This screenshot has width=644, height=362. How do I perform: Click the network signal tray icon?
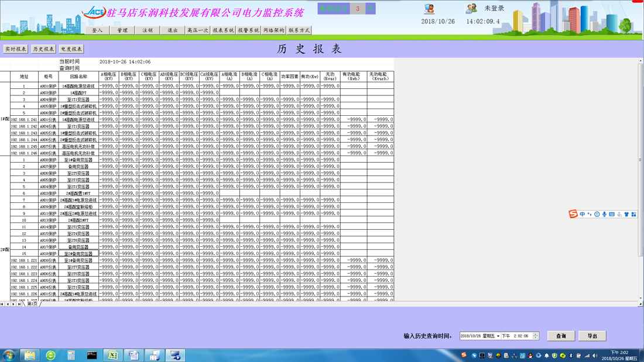pyautogui.click(x=587, y=356)
